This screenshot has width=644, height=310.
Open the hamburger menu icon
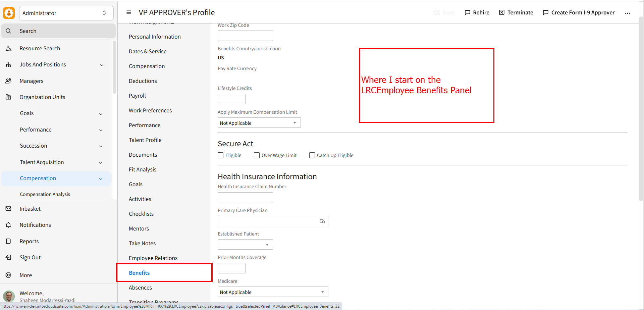tap(128, 12)
